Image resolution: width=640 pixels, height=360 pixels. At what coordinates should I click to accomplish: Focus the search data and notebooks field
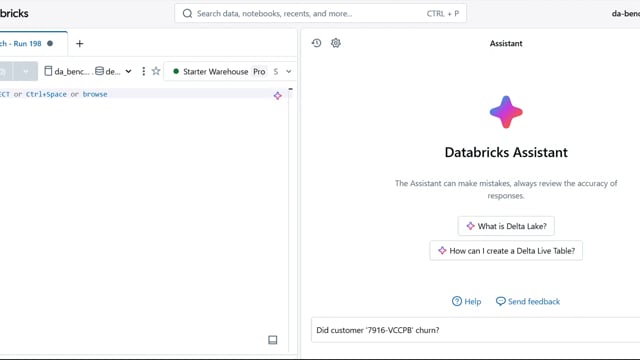pyautogui.click(x=320, y=13)
